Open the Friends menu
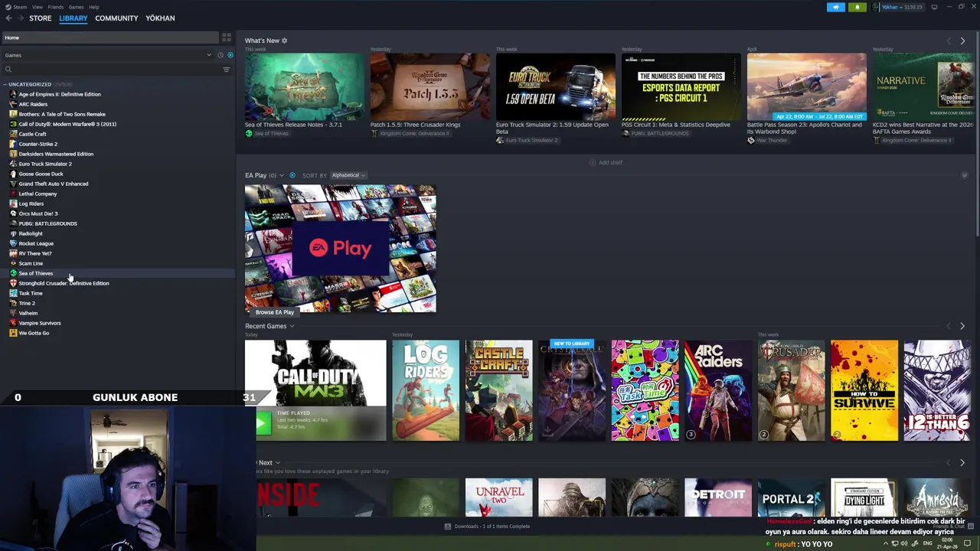Image resolution: width=980 pixels, height=551 pixels. point(56,7)
